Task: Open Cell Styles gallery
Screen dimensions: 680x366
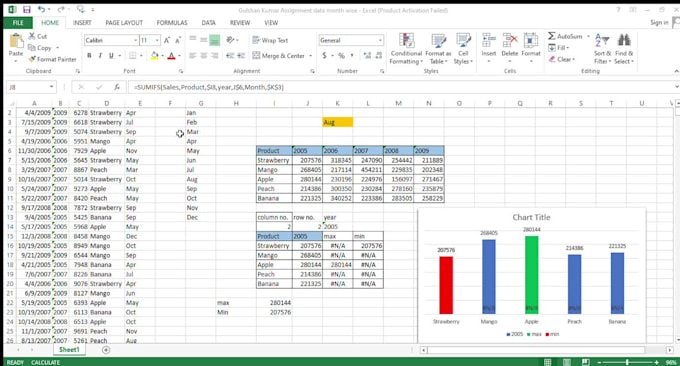Action: tap(463, 49)
